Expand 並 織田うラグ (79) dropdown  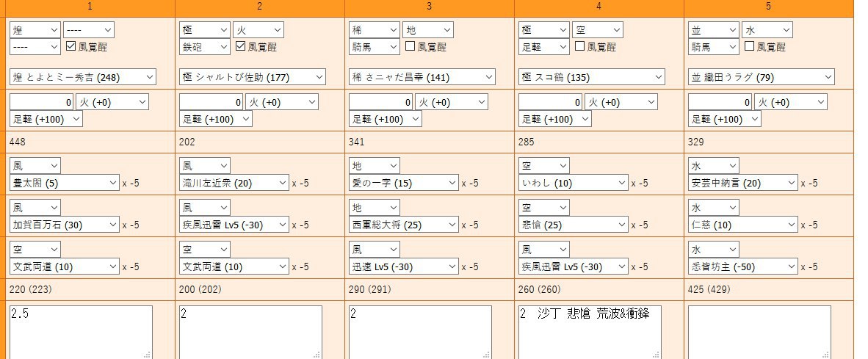pos(762,77)
